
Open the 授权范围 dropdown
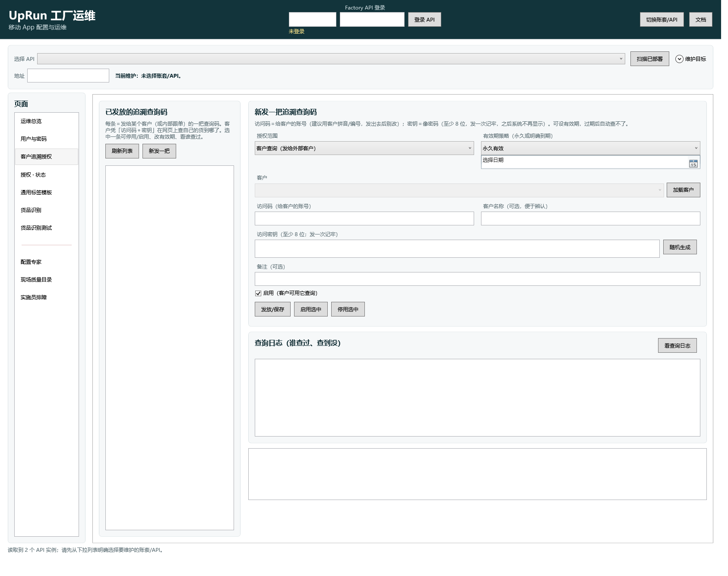[364, 148]
